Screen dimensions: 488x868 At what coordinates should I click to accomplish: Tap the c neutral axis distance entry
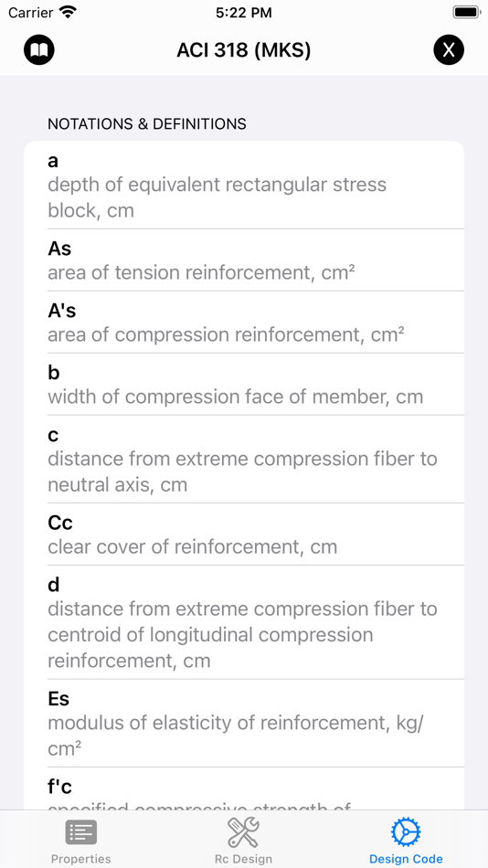[x=244, y=460]
